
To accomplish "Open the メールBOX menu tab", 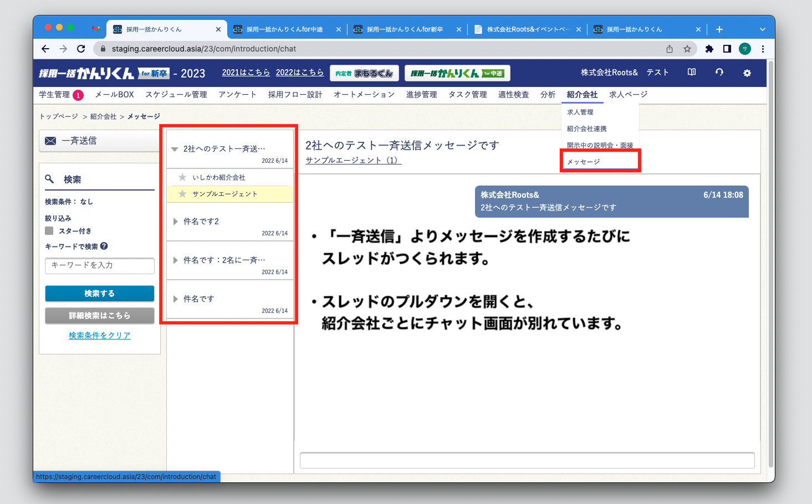I will tap(114, 95).
